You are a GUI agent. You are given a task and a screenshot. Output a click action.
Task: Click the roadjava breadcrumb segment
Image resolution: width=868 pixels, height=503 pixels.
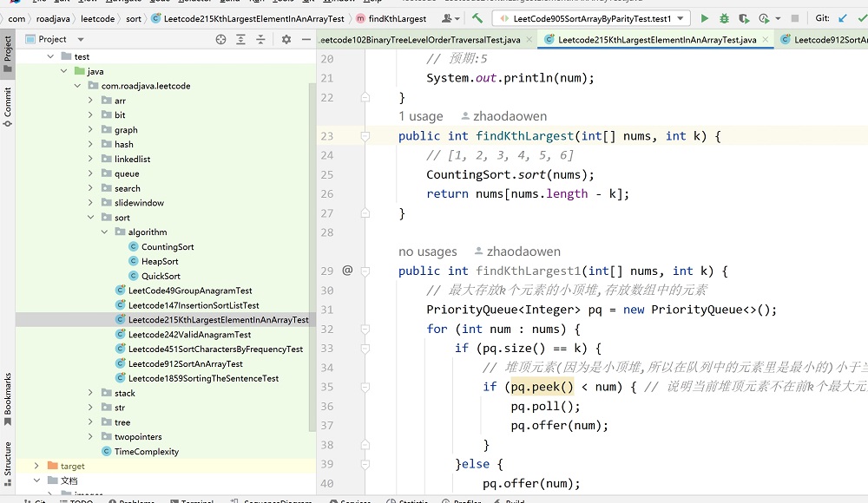pyautogui.click(x=53, y=18)
